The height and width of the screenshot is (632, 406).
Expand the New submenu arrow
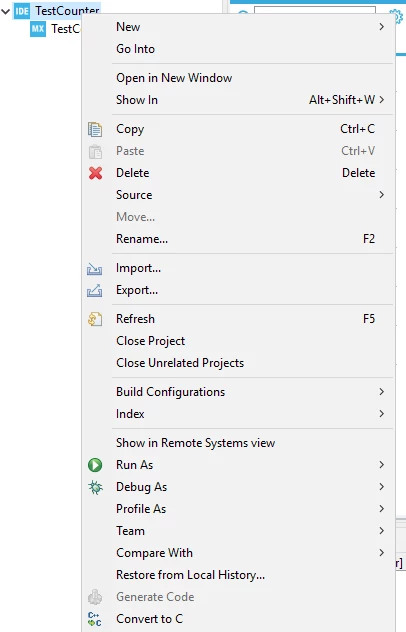tap(381, 27)
